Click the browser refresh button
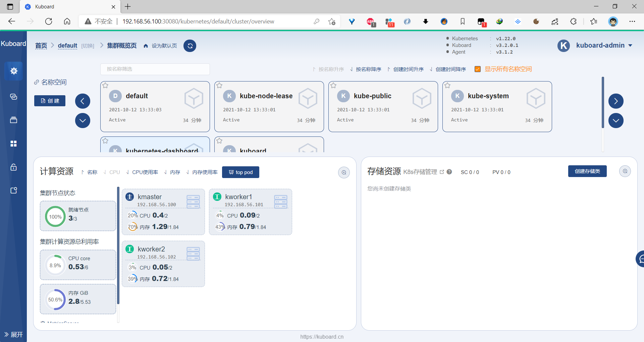Viewport: 644px width, 342px height. tap(49, 21)
